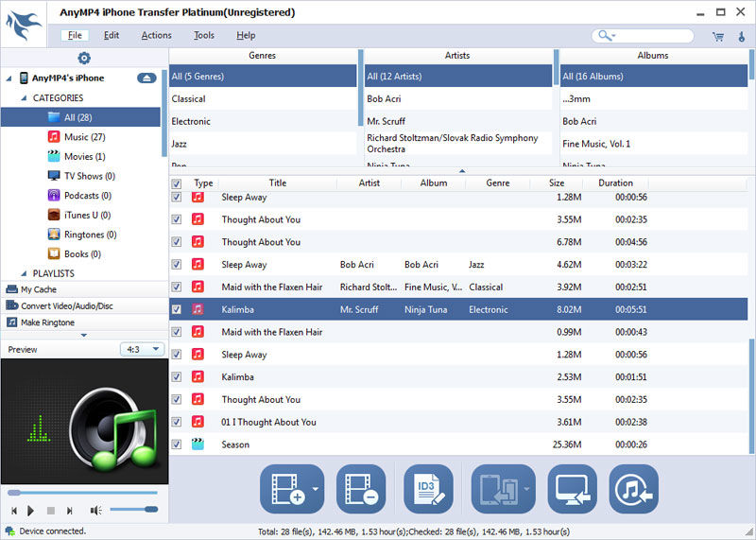Click the preview playback progress slider
Image resolution: width=756 pixels, height=540 pixels.
(82, 493)
